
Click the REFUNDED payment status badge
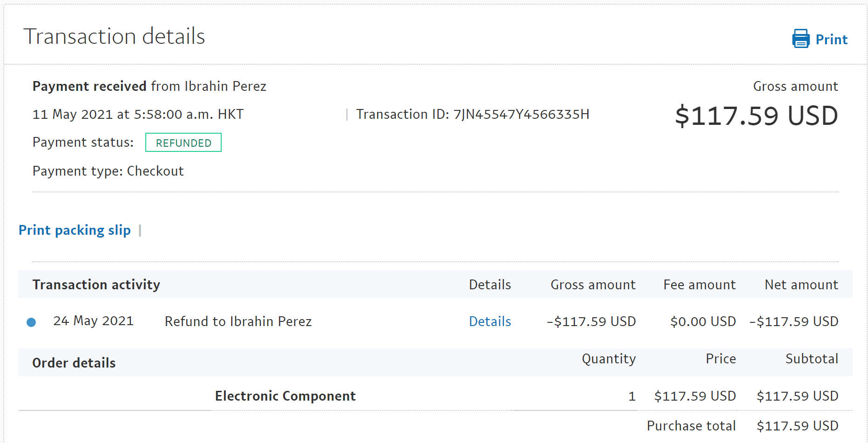[x=183, y=143]
